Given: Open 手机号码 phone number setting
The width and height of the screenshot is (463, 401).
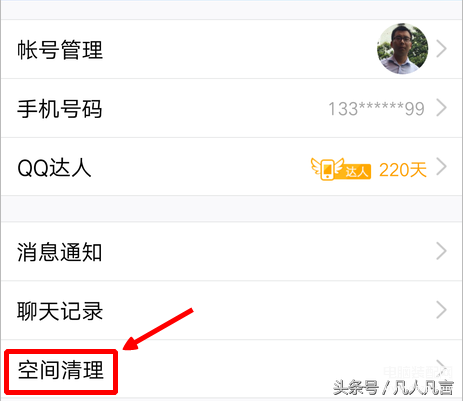Looking at the screenshot, I should [231, 108].
